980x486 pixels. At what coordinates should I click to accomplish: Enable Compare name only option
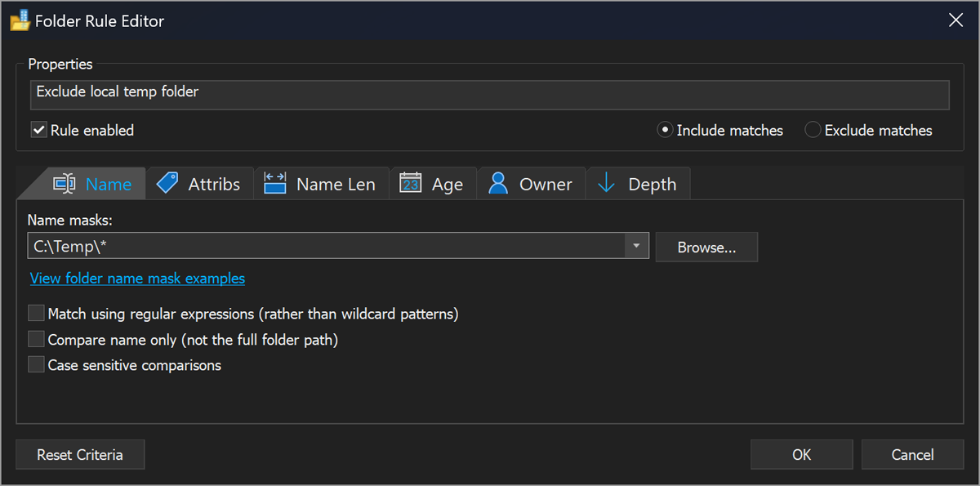(36, 338)
